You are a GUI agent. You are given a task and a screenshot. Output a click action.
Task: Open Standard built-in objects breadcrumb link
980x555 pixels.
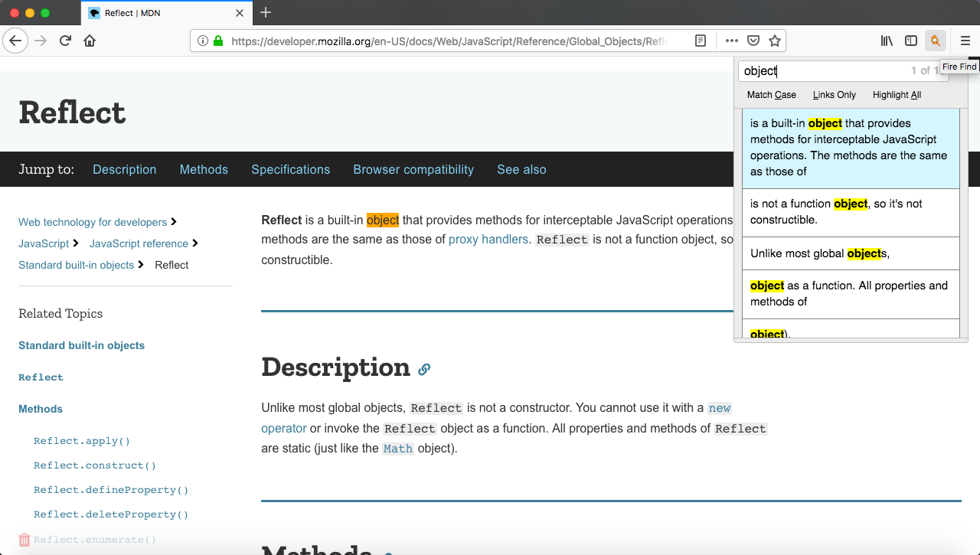76,265
